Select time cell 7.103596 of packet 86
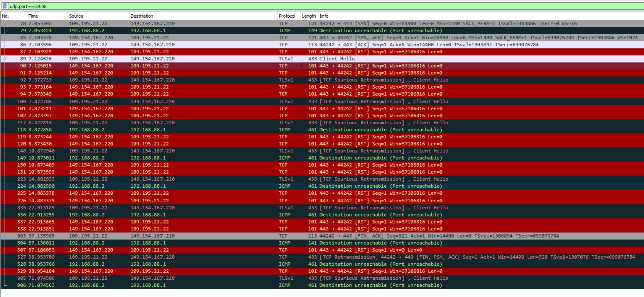This screenshot has width=644, height=297. click(x=40, y=44)
